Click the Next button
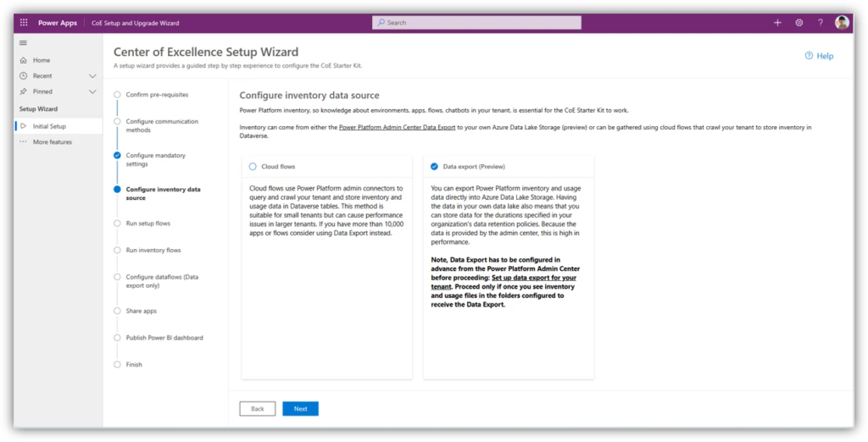868x442 pixels. click(x=301, y=409)
